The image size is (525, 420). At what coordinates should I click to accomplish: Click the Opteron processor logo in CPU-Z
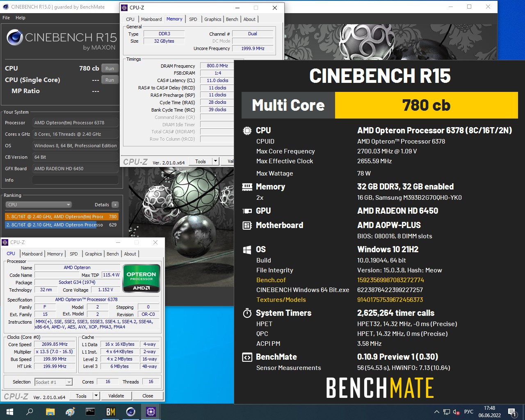click(141, 278)
